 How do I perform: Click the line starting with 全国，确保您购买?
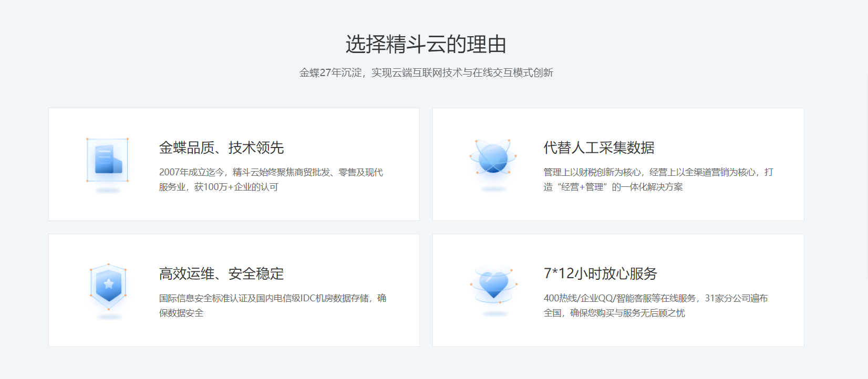point(614,313)
